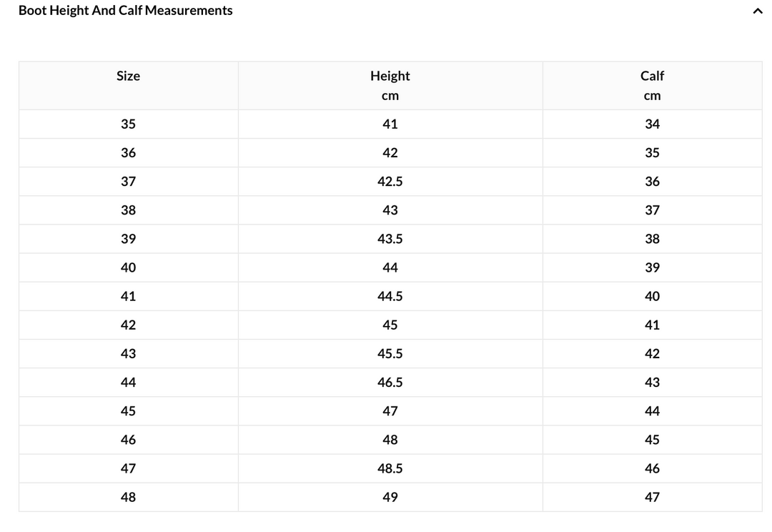Image resolution: width=772 pixels, height=532 pixels.
Task: Click the calf value 34 in the first row
Action: (652, 124)
